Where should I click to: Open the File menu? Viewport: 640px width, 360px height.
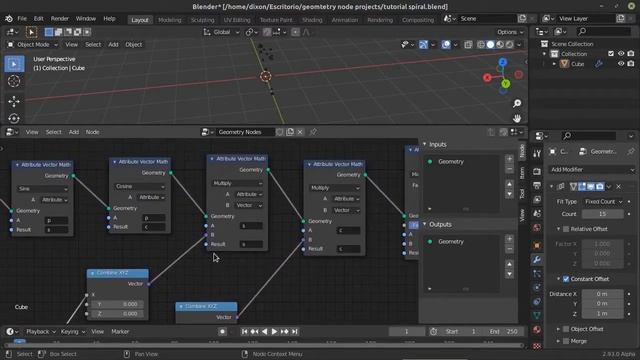22,19
